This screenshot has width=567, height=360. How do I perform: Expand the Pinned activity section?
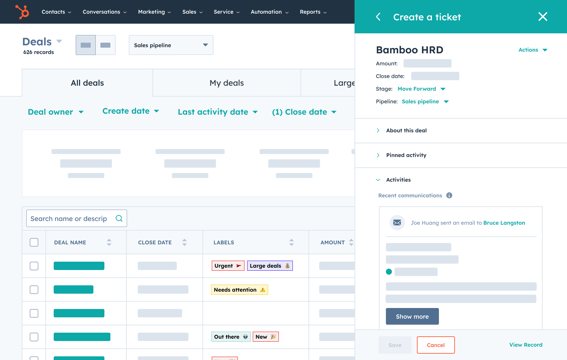pos(401,155)
